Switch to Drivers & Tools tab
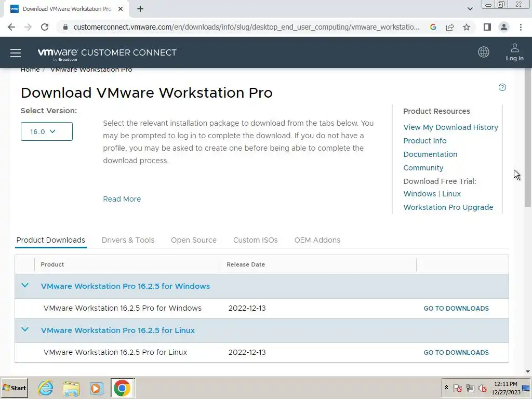The image size is (532, 399). (128, 240)
